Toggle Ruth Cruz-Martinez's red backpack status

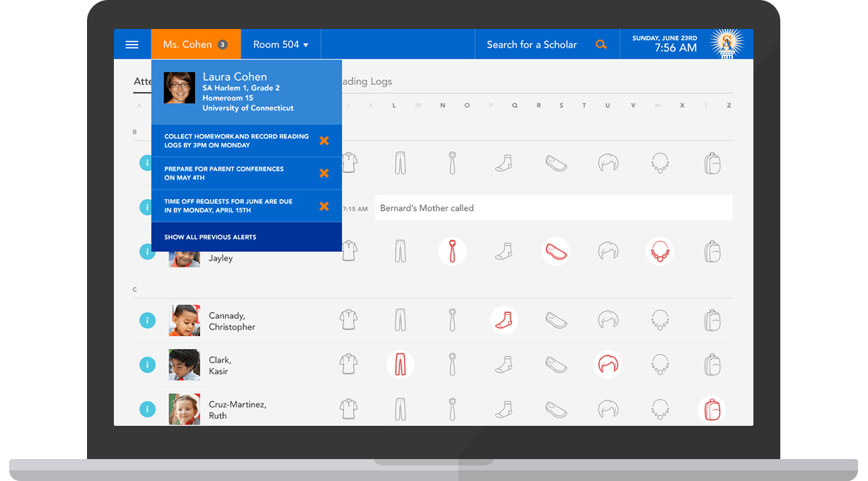(x=712, y=409)
